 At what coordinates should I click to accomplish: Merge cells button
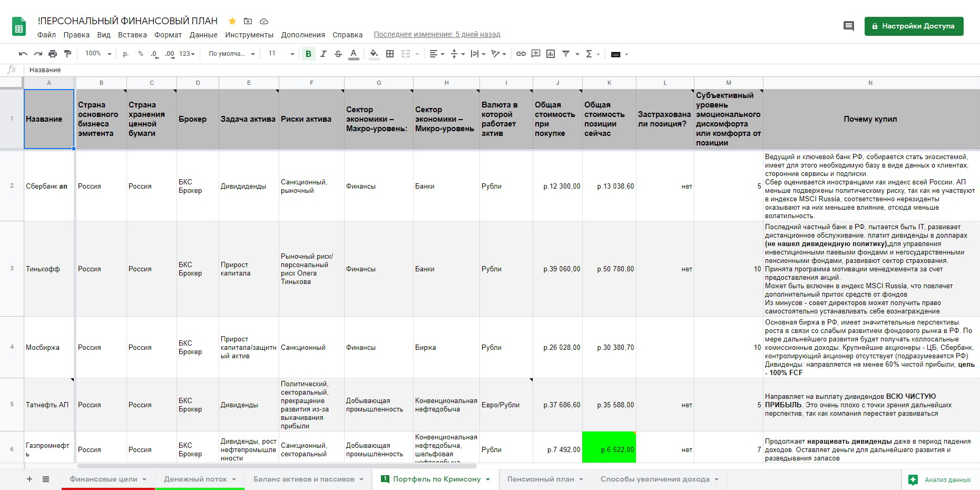(406, 54)
